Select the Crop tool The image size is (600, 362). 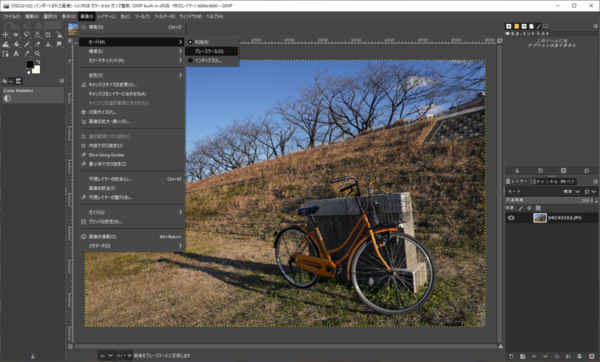(48, 34)
